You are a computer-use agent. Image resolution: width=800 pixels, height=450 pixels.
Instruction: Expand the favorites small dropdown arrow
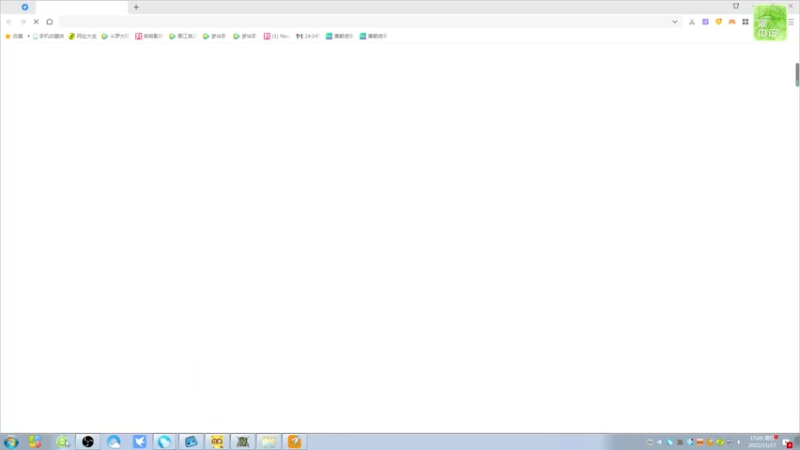29,36
